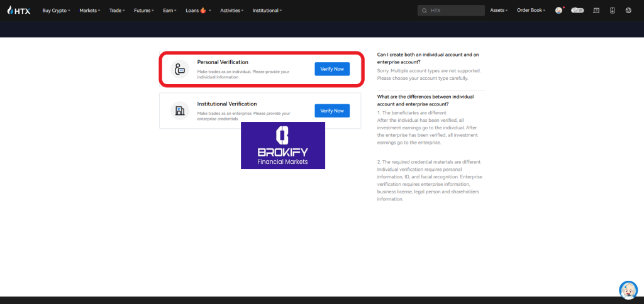Image resolution: width=644 pixels, height=304 pixels.
Task: Open the user profile avatar
Action: pyautogui.click(x=558, y=11)
